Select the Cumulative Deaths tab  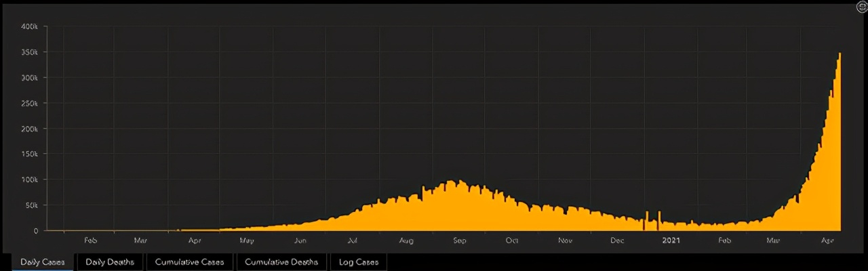point(281,262)
